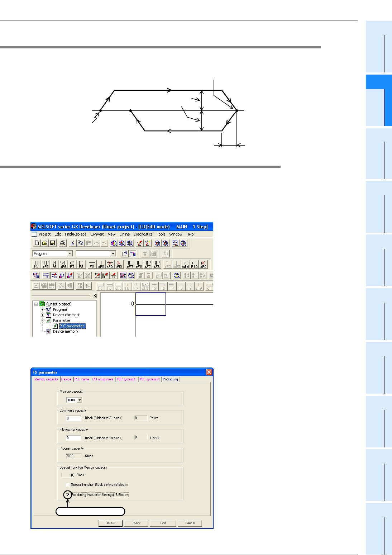Draw vertical line with sF9 icon

101,264
